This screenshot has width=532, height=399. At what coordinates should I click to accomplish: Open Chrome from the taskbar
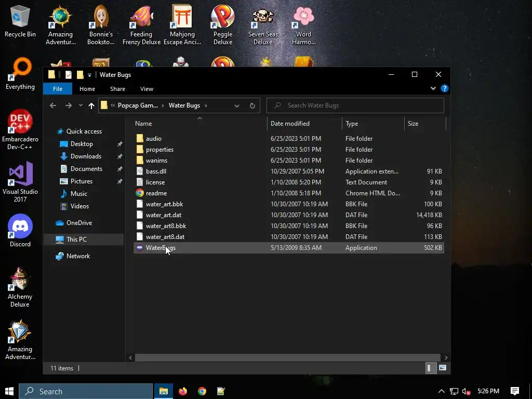coord(202,391)
